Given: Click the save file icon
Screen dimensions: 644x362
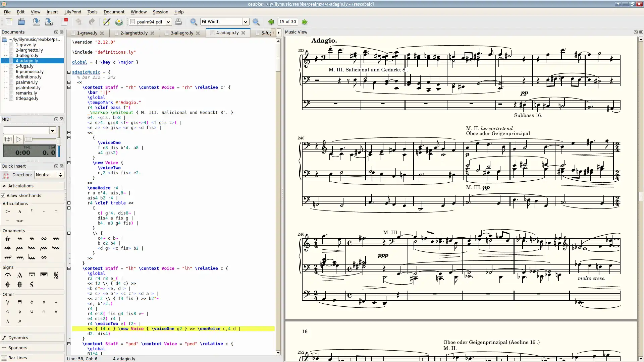Looking at the screenshot, I should pyautogui.click(x=36, y=21).
